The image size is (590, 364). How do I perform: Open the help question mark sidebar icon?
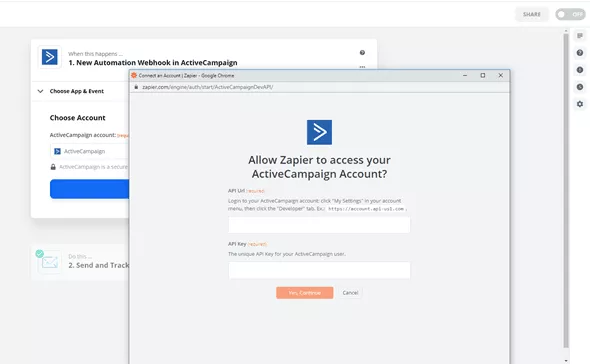(x=580, y=53)
